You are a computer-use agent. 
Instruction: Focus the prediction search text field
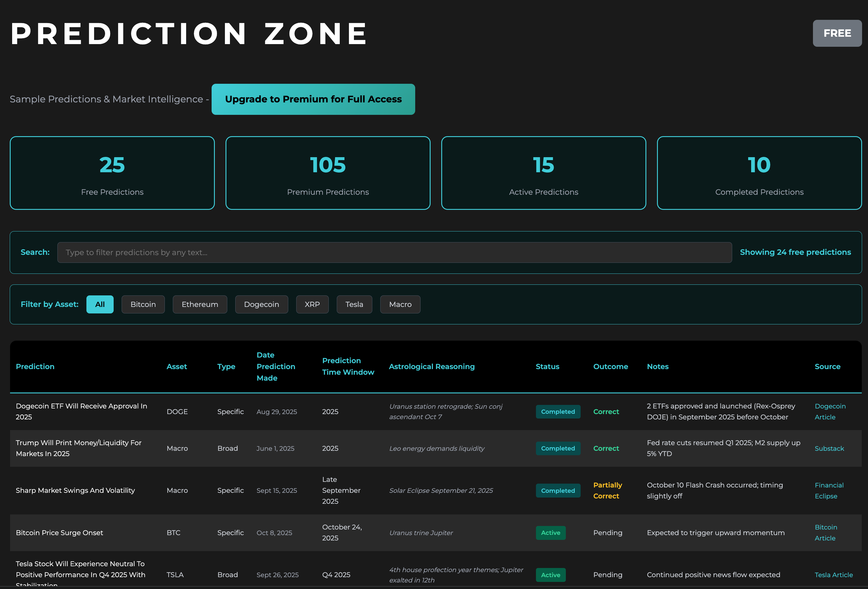click(x=394, y=252)
